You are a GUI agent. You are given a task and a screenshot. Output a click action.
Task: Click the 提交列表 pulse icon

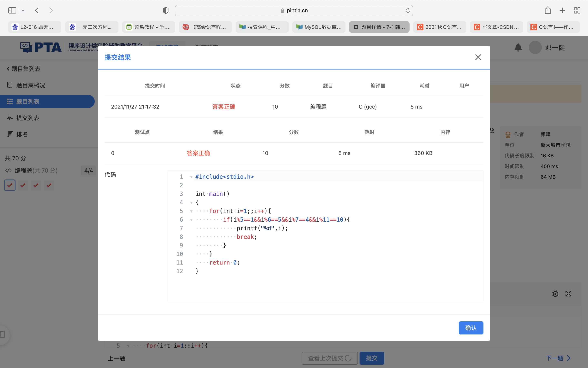coord(10,118)
